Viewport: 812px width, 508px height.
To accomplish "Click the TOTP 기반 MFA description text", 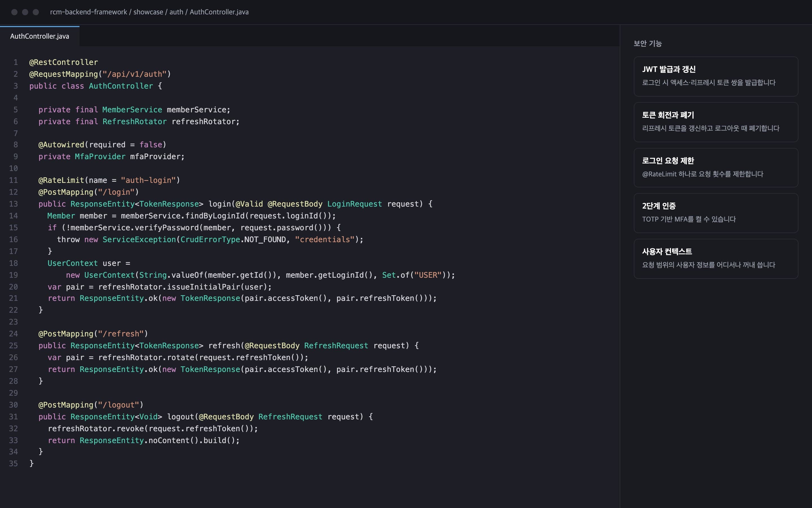I will (689, 219).
